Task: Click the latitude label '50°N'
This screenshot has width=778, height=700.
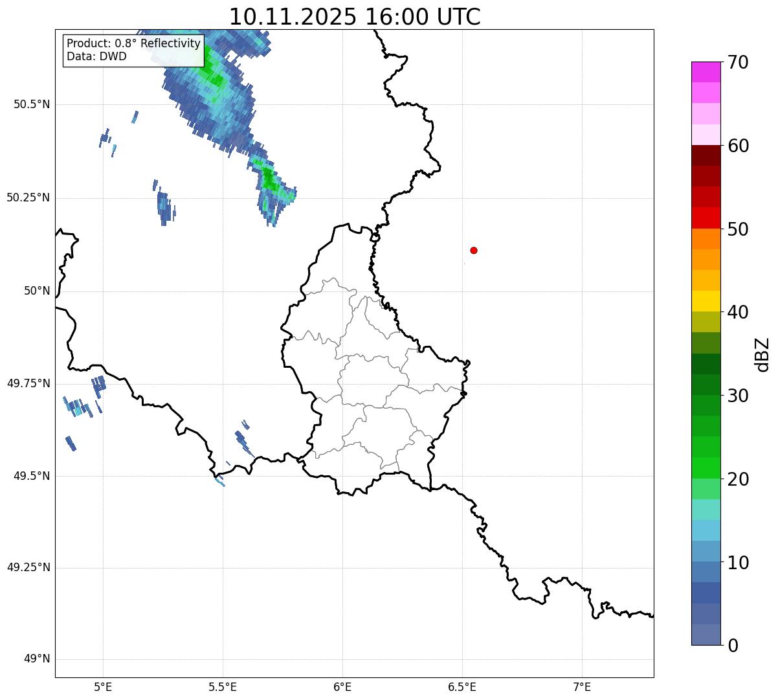Action: (37, 291)
